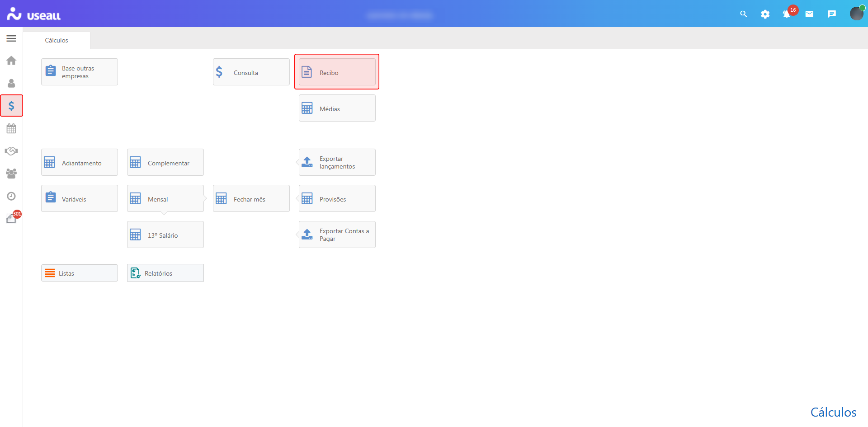This screenshot has width=868, height=427.
Task: Go to the home icon in sidebar
Action: pyautogui.click(x=11, y=61)
